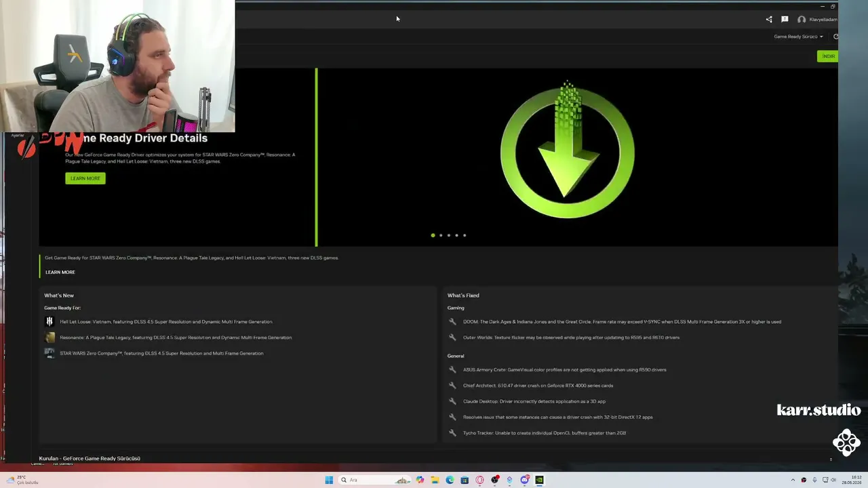Screen dimensions: 868x488
Task: Open options menu for installed driver row
Action: (x=831, y=460)
